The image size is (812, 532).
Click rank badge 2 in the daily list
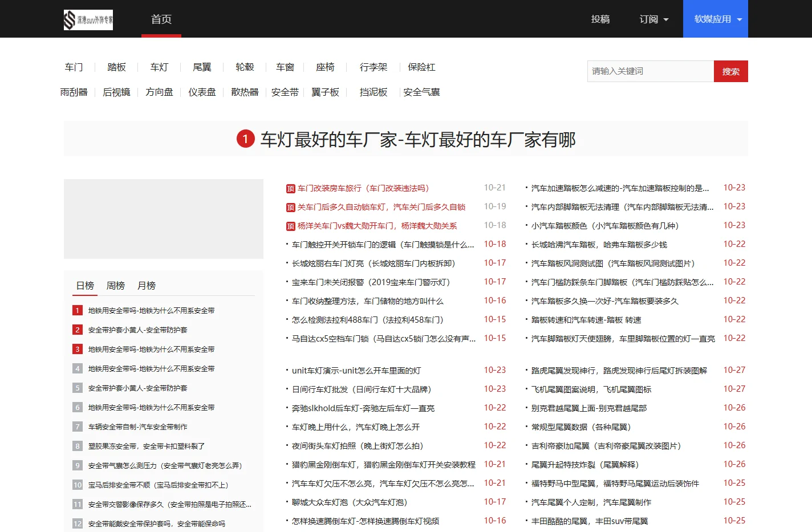coord(78,330)
